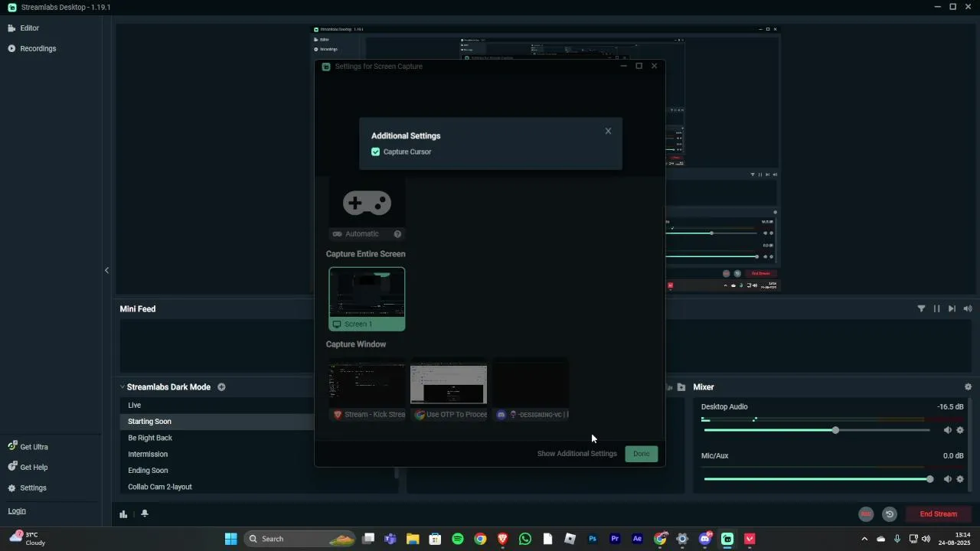Open Settings in the left sidebar
This screenshot has width=980, height=551.
(x=28, y=488)
